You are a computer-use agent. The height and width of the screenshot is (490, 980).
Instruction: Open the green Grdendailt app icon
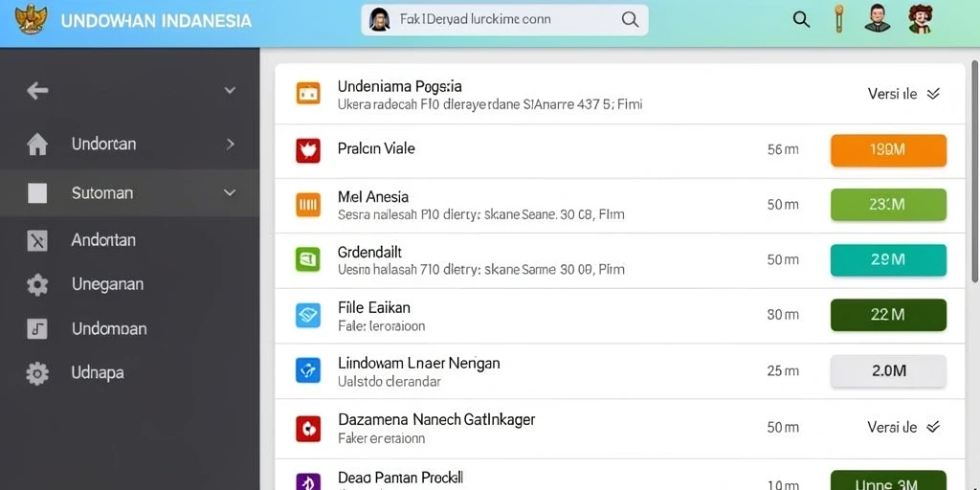307,259
